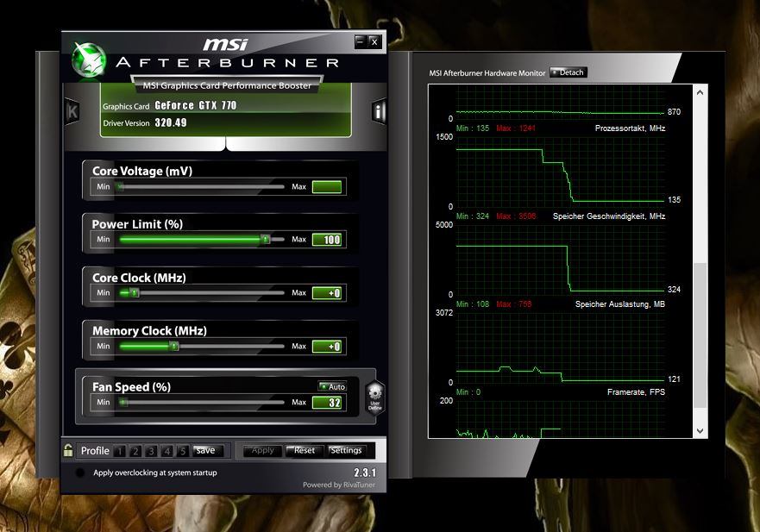The width and height of the screenshot is (760, 532).
Task: Click the hardware monitor scroll down arrow
Action: click(700, 431)
